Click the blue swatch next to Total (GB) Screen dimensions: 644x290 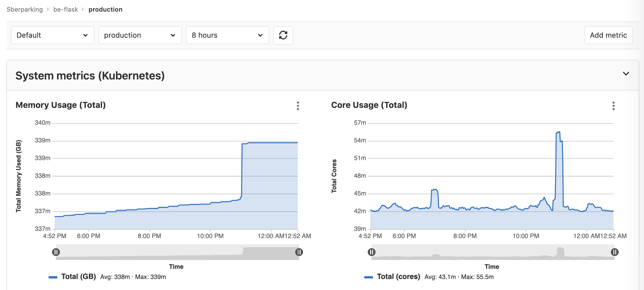click(53, 277)
